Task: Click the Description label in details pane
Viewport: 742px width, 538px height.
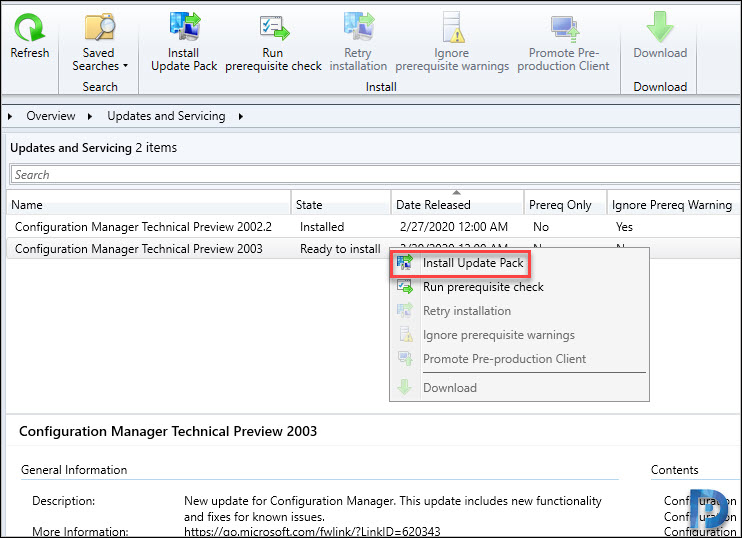Action: [x=63, y=501]
